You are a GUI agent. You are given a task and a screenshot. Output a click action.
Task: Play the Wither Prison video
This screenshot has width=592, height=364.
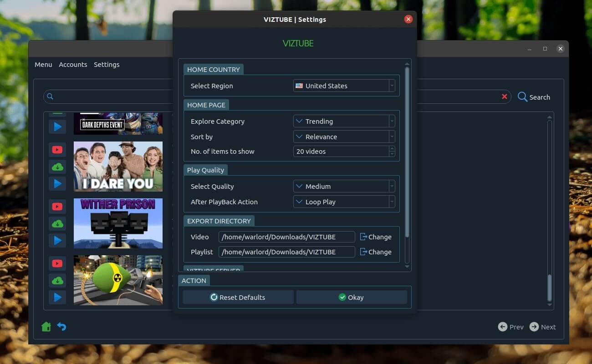[x=57, y=240]
